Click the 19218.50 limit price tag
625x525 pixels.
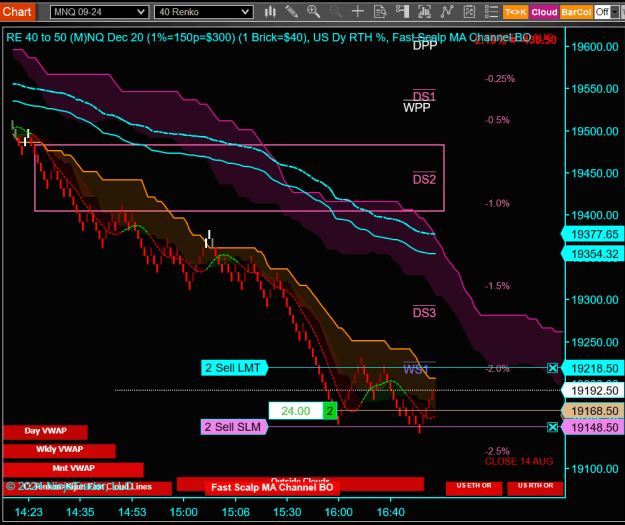point(593,368)
